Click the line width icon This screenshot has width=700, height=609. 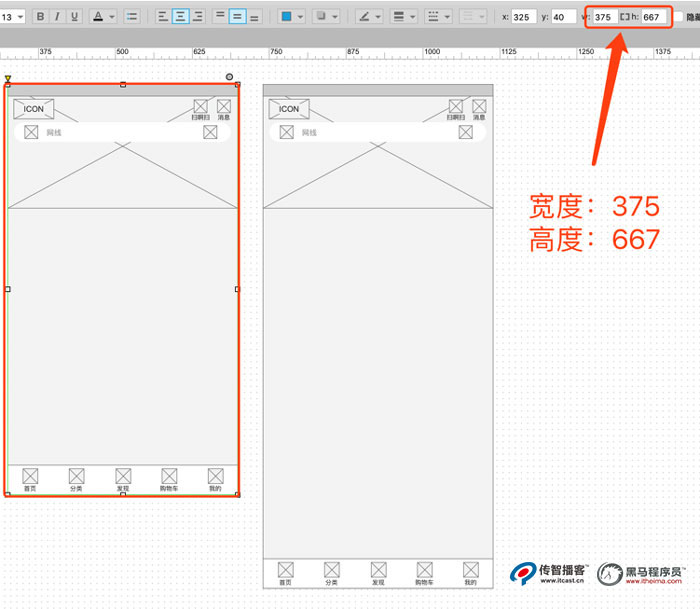point(399,17)
